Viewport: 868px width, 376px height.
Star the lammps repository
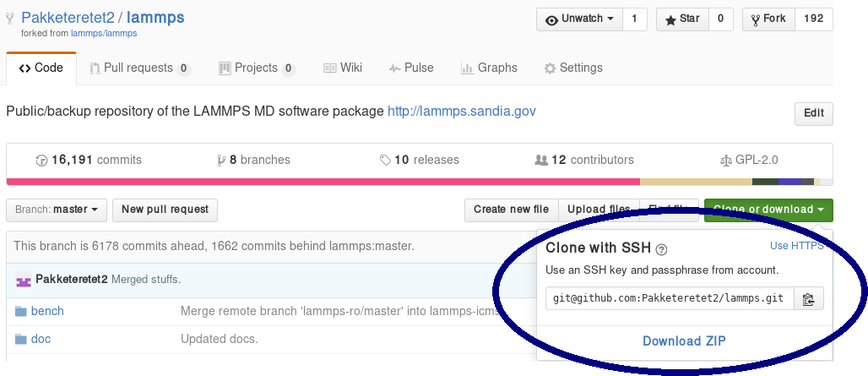click(x=682, y=19)
